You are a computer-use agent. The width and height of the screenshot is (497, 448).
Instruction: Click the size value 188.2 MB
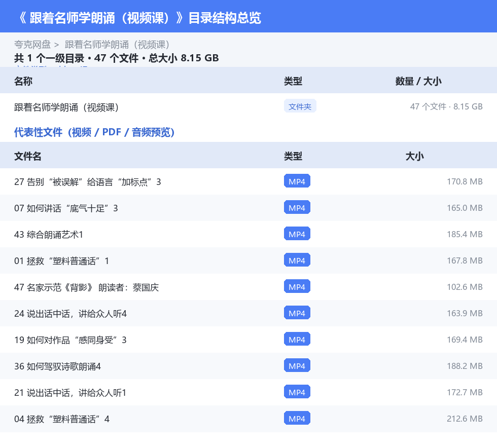465,365
